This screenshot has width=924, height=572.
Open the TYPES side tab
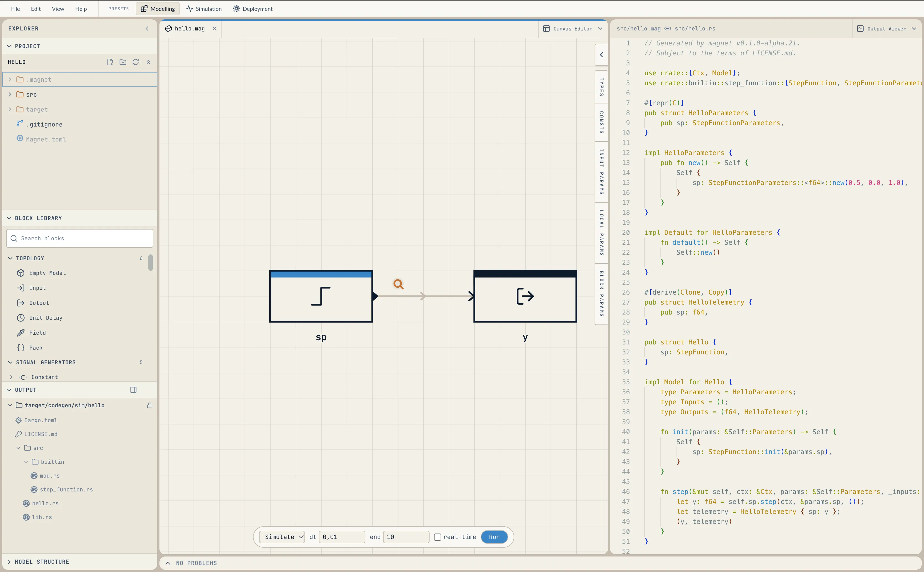(602, 87)
